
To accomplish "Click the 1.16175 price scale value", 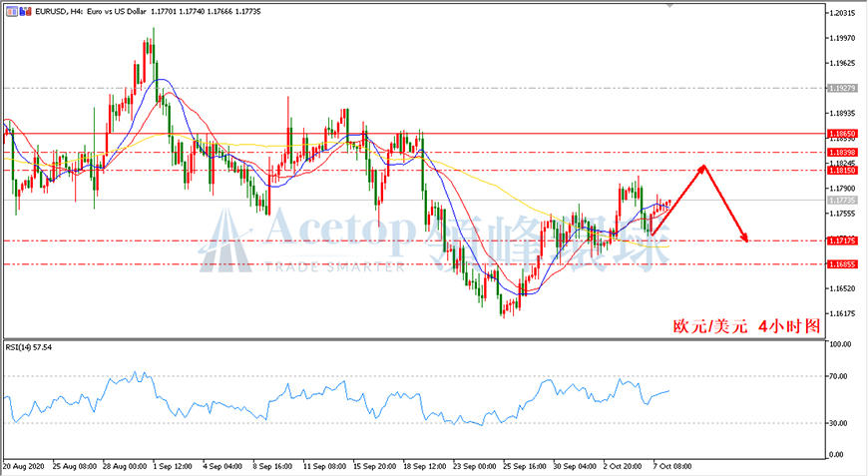I will tap(843, 313).
